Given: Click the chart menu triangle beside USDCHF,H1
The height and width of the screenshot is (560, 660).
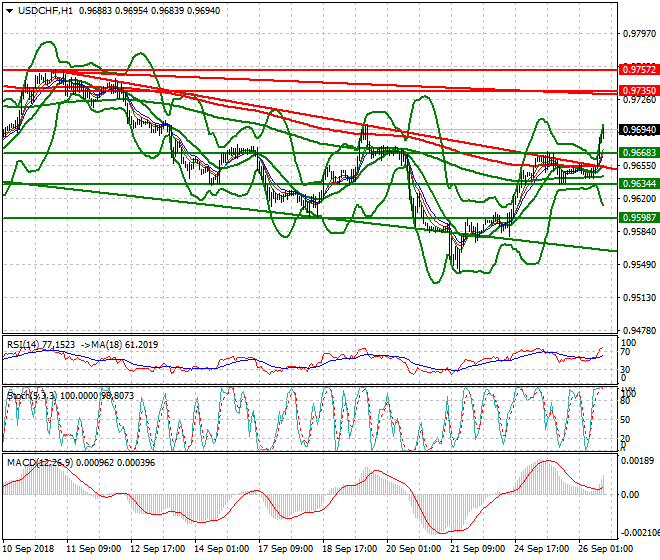Looking at the screenshot, I should pyautogui.click(x=10, y=11).
